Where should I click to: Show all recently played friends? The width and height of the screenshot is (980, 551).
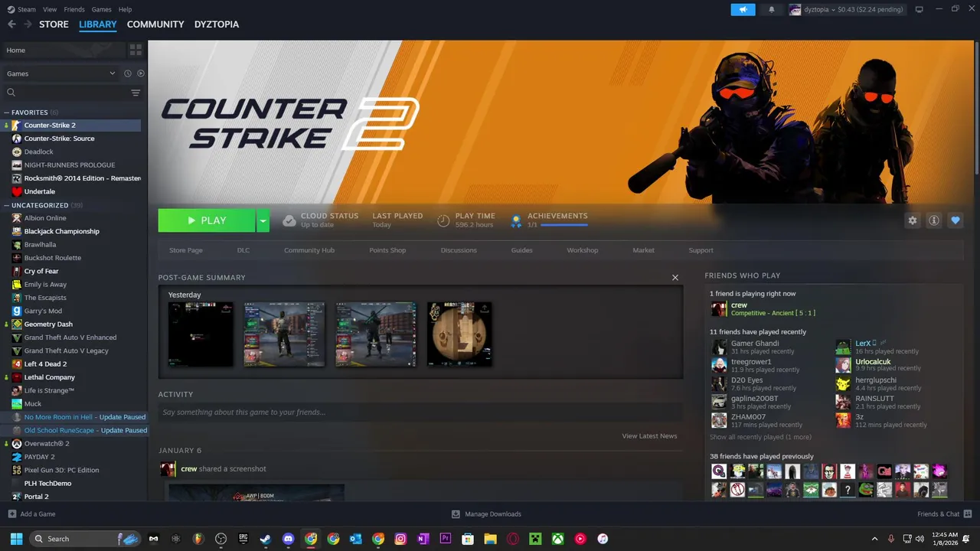(x=760, y=437)
